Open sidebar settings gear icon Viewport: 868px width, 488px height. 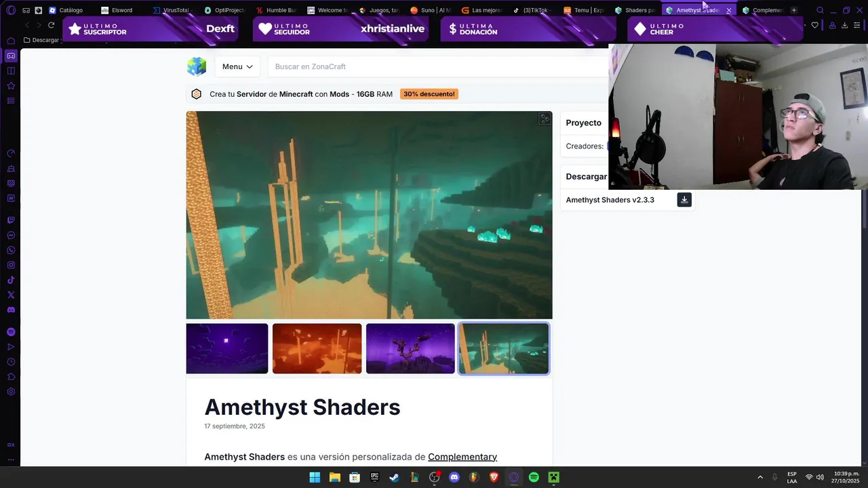[x=11, y=392]
